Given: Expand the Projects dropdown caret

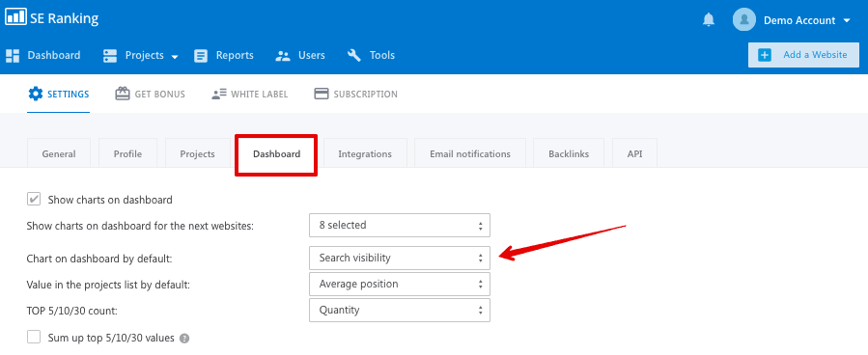Looking at the screenshot, I should click(175, 56).
